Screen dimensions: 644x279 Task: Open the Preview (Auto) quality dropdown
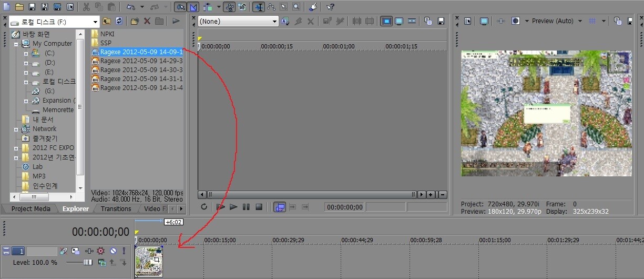[x=580, y=21]
